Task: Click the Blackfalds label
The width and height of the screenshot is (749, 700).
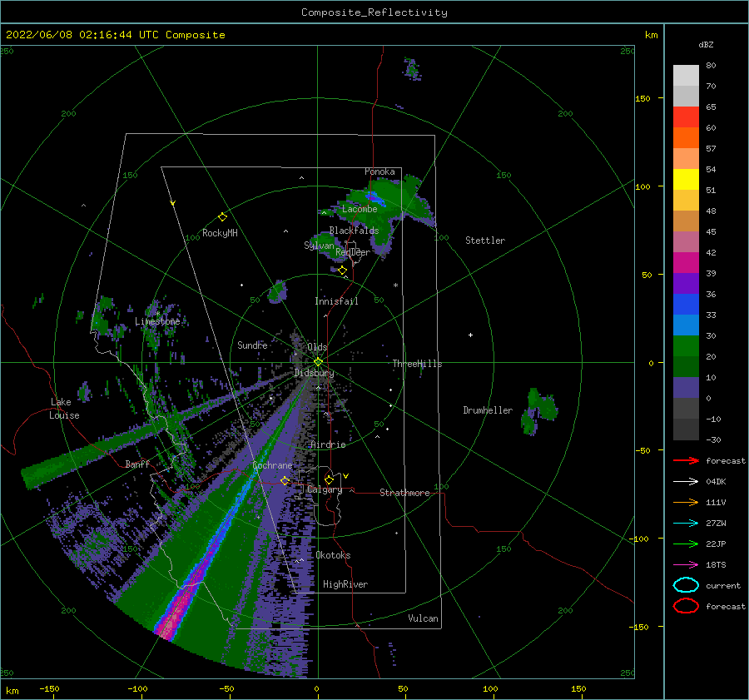Action: 354,231
